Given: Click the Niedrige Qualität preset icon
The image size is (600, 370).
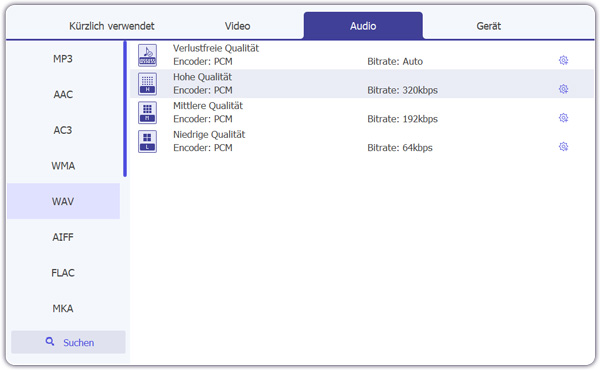Looking at the screenshot, I should click(x=147, y=142).
